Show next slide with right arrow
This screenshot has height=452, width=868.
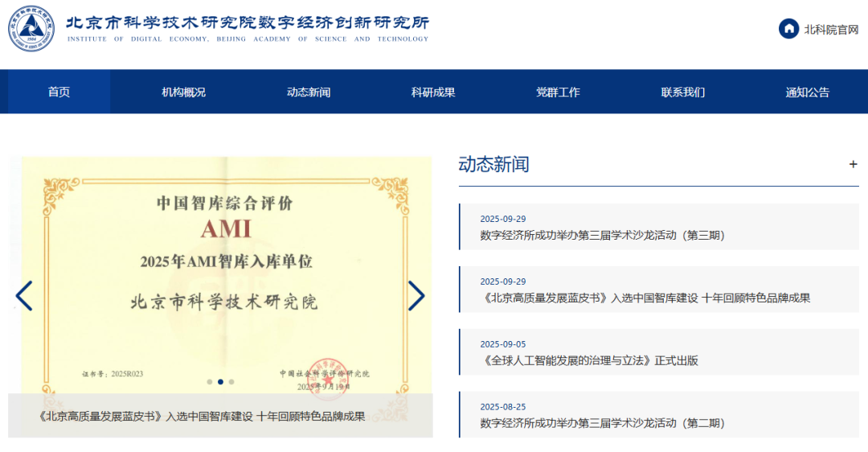click(x=416, y=296)
